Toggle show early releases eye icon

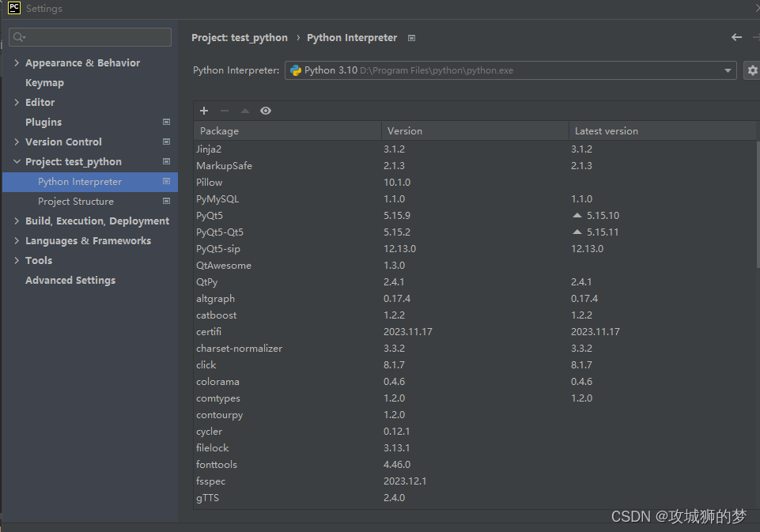point(266,111)
